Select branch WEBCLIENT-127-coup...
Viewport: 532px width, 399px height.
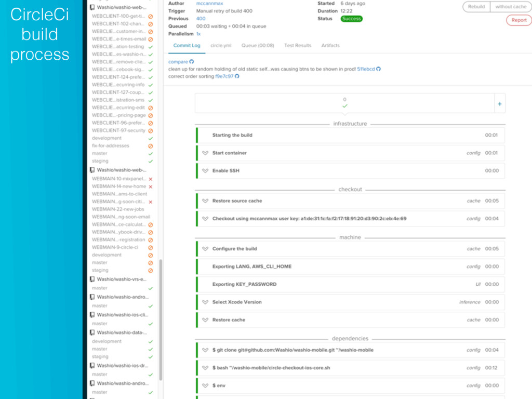(118, 92)
